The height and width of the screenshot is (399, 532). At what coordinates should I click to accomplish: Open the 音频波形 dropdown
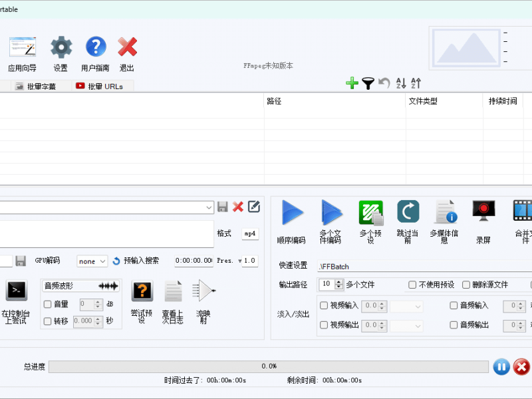(x=80, y=286)
